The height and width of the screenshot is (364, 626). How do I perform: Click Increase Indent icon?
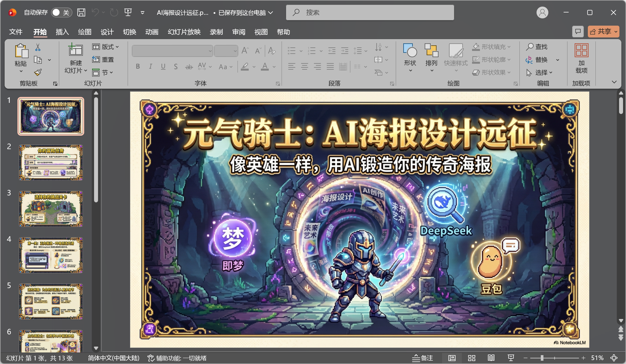tap(344, 51)
